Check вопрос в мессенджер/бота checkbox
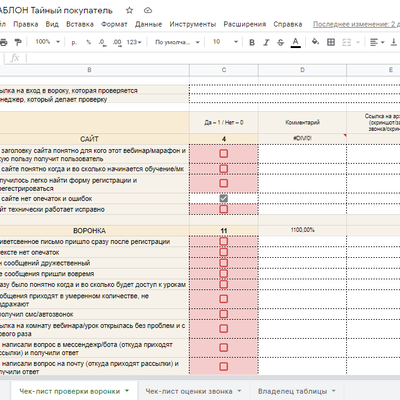The image size is (400, 400). click(x=224, y=347)
